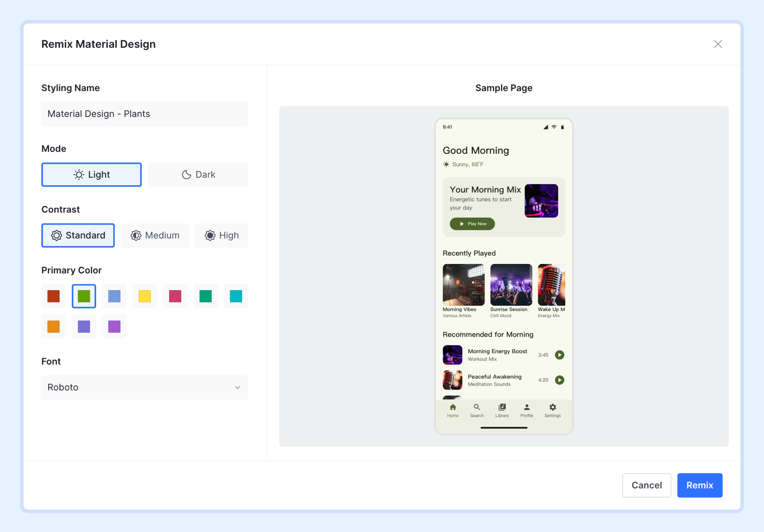764x532 pixels.
Task: Click the font dropdown chevron arrow
Action: [237, 387]
